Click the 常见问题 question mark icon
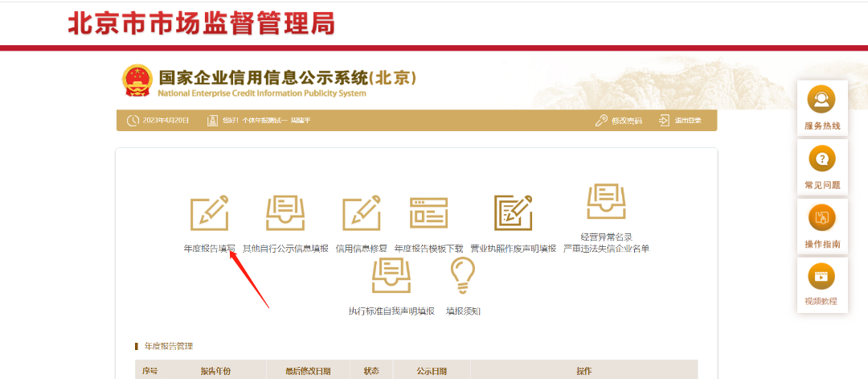 [x=821, y=159]
